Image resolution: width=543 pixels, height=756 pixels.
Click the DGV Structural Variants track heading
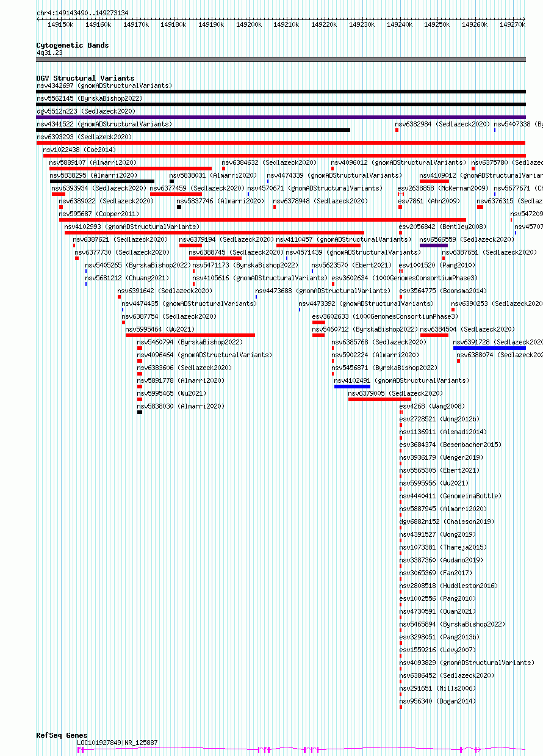85,78
